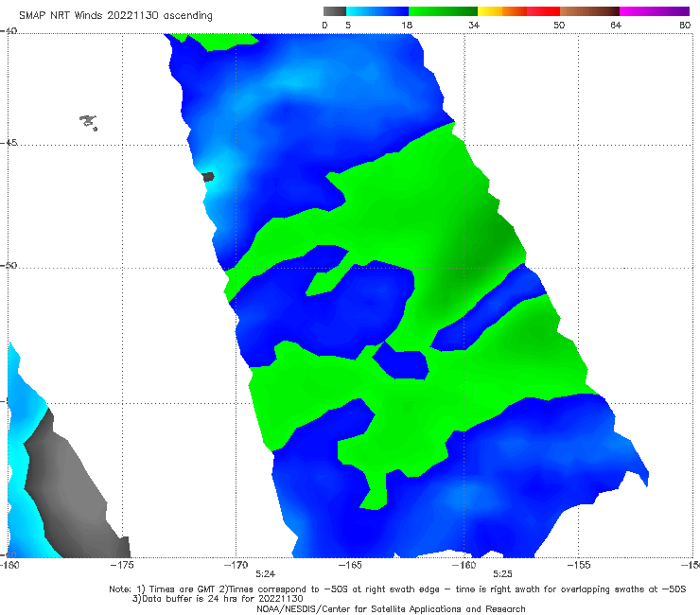Click the blue 5-18 segment of color bar
The image size is (700, 615).
click(x=377, y=11)
